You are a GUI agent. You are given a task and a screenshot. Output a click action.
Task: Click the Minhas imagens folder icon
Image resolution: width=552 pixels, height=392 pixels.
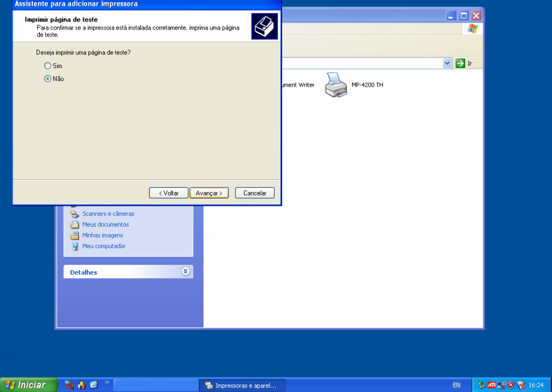click(75, 235)
